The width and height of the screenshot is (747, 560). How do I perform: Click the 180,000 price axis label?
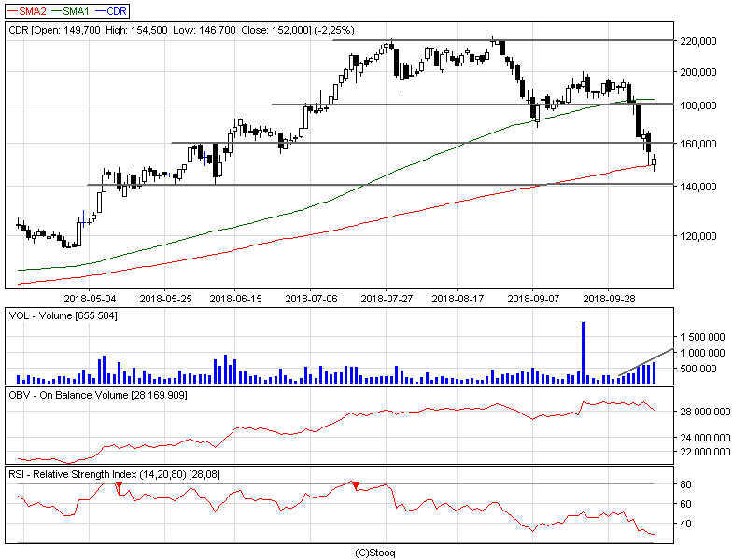pyautogui.click(x=698, y=105)
